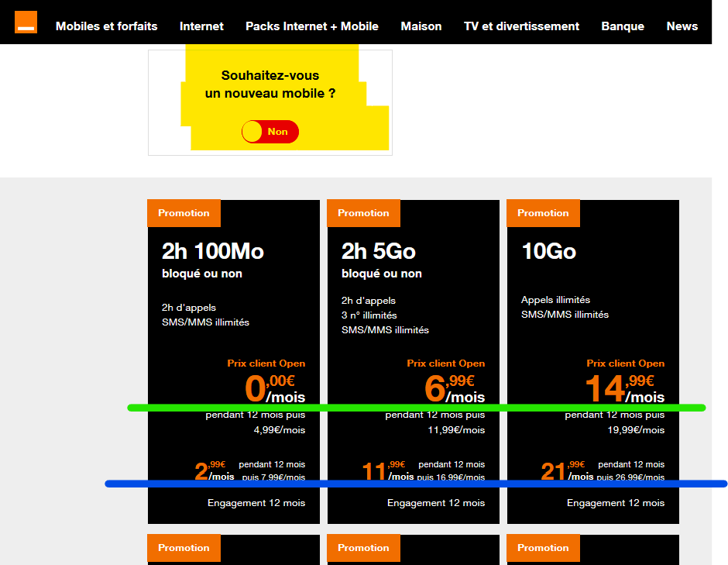Open the News menu

682,26
